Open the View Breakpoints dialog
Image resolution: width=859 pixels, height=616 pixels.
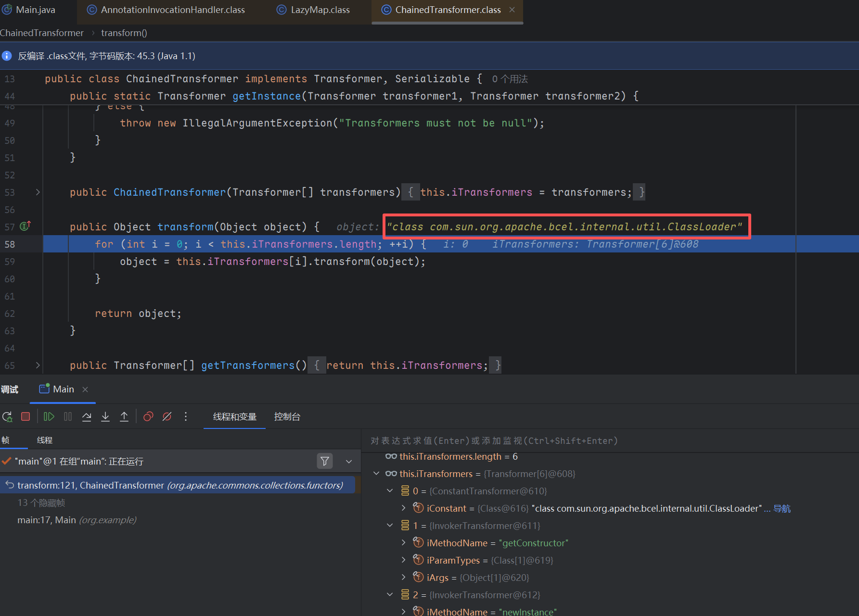coord(148,417)
